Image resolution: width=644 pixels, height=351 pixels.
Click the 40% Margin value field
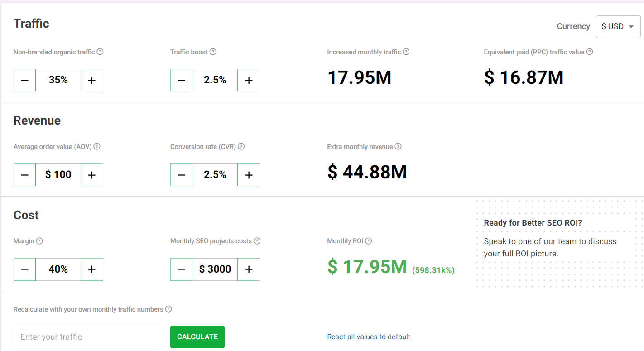[58, 269]
